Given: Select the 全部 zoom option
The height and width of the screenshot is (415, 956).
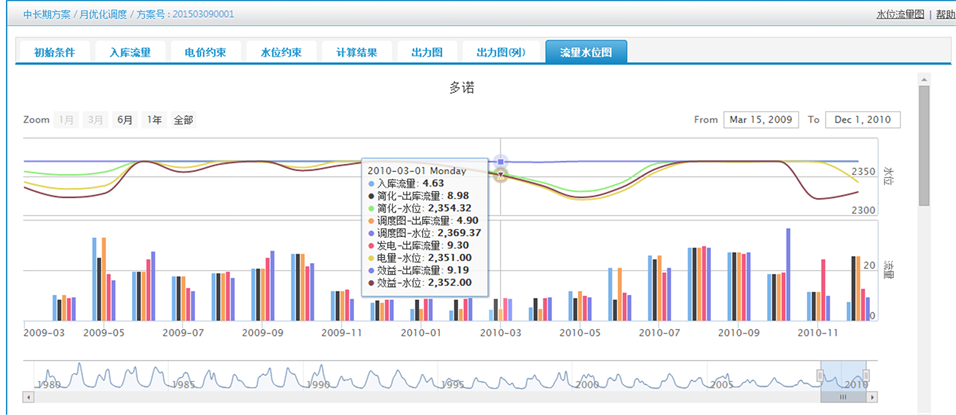Looking at the screenshot, I should (x=184, y=120).
